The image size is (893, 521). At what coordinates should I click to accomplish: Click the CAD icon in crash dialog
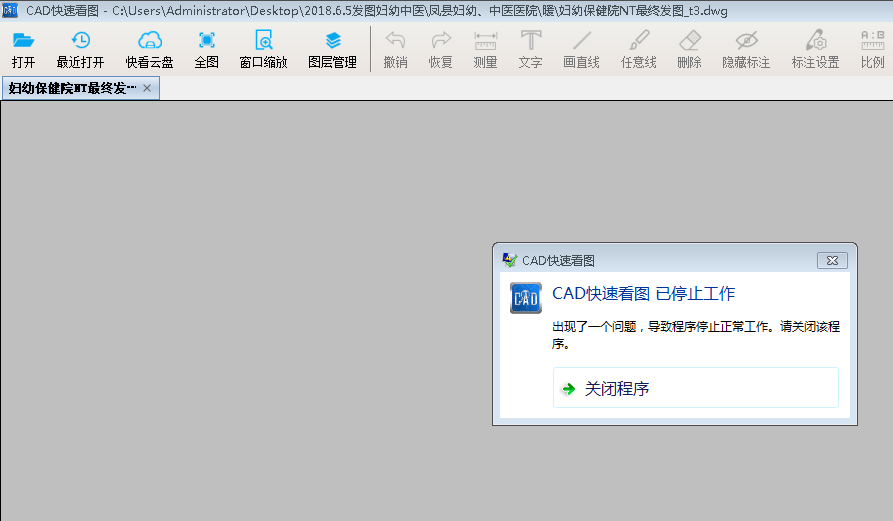click(x=526, y=298)
